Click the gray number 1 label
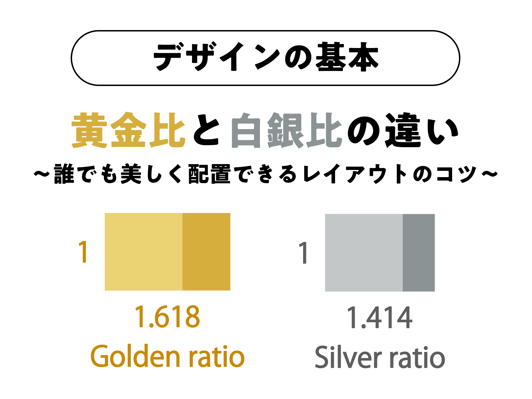Screen dimensions: 532x399 point(303,253)
